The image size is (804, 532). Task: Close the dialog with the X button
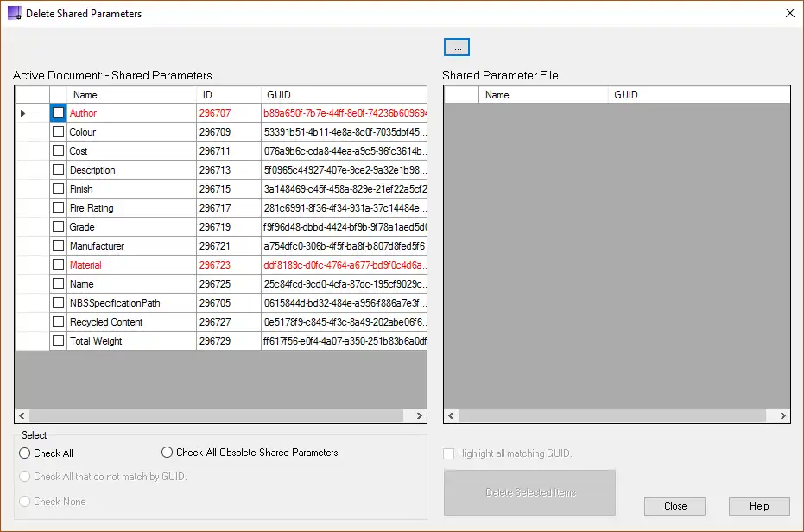click(789, 14)
